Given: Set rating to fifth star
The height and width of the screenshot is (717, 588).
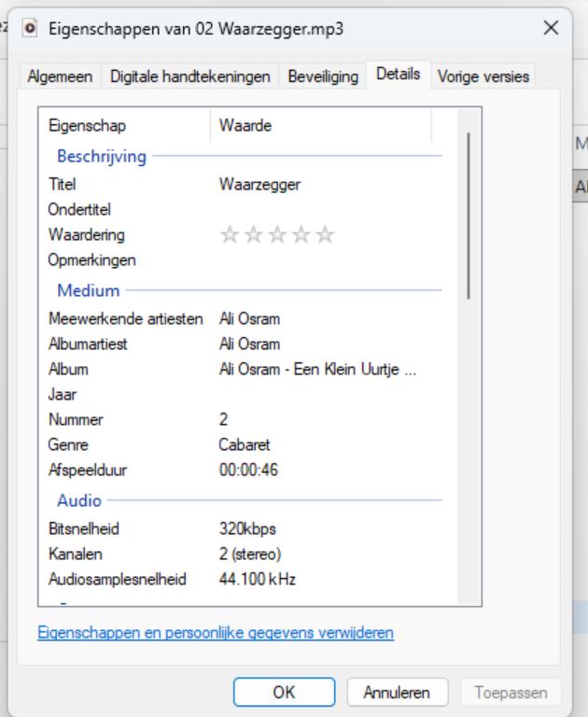Looking at the screenshot, I should (325, 235).
